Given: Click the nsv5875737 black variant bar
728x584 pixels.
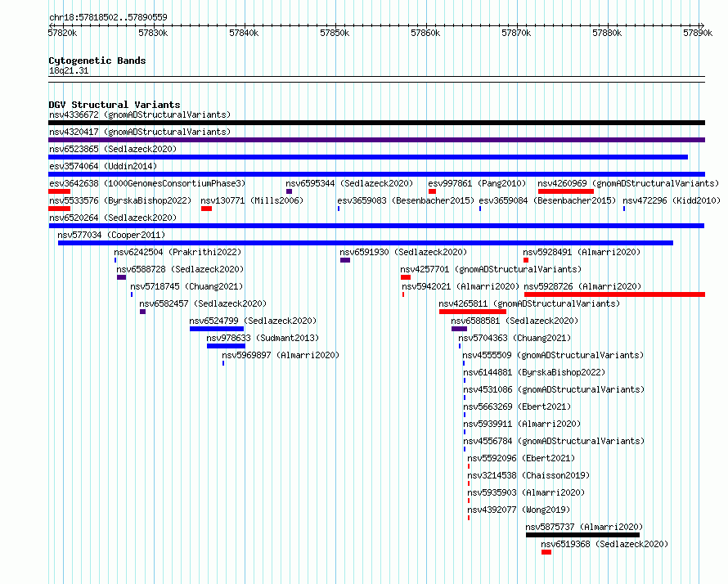Looking at the screenshot, I should (x=582, y=535).
